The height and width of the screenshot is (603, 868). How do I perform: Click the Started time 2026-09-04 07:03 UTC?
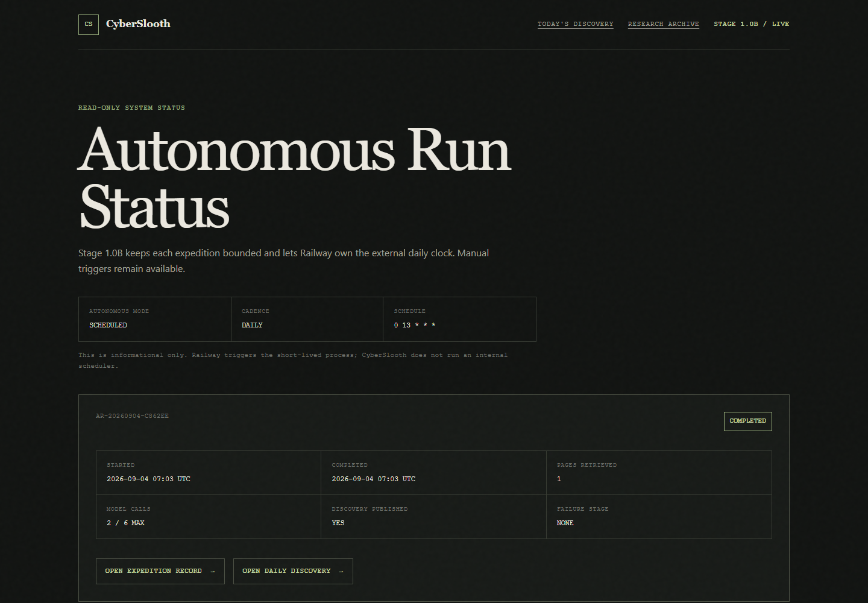click(x=148, y=479)
